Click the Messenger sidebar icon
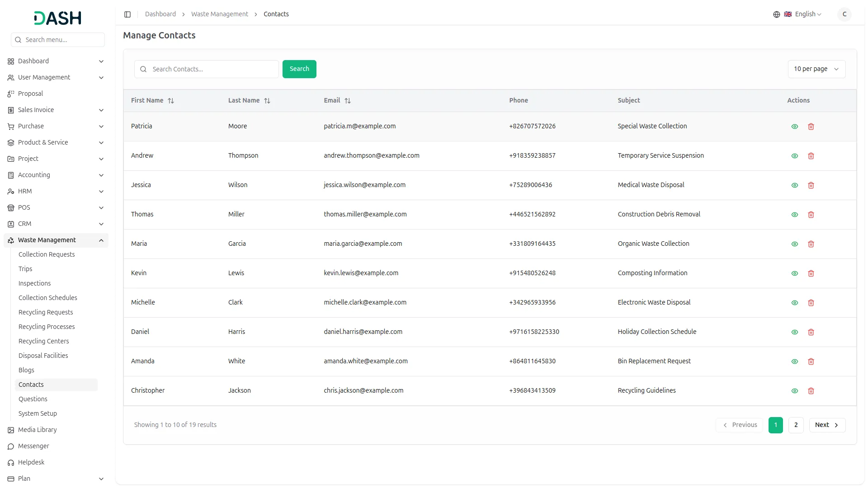Screen dimensions: 868x488 click(11, 446)
